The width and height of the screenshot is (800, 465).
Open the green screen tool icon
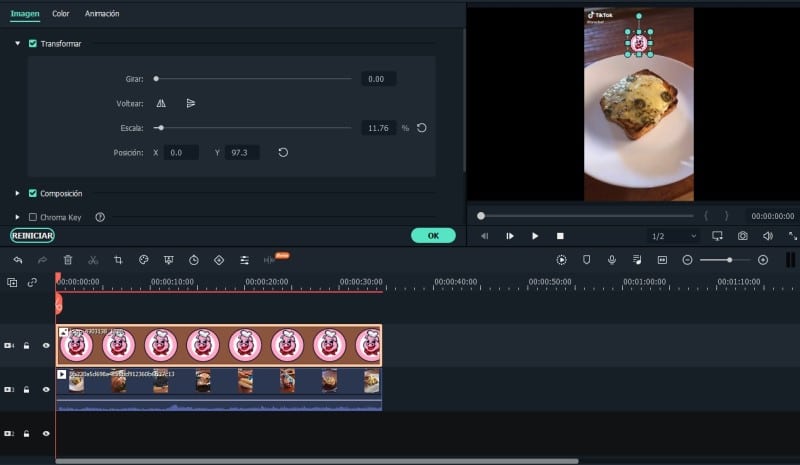tap(169, 260)
